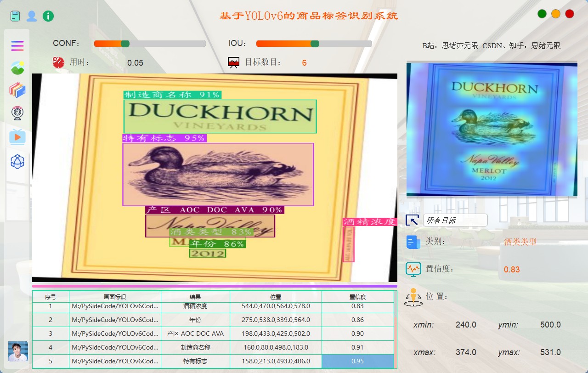Click the purple progress bar under image

215,286
